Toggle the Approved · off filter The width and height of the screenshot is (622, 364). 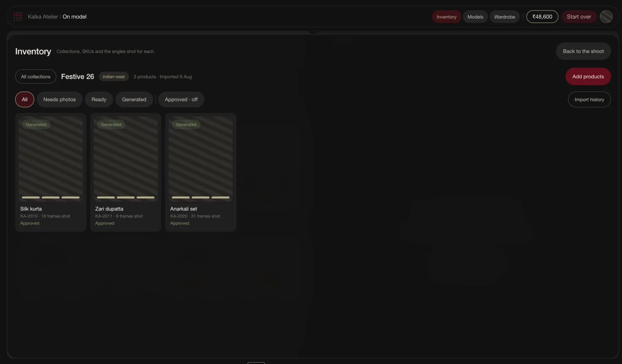181,99
